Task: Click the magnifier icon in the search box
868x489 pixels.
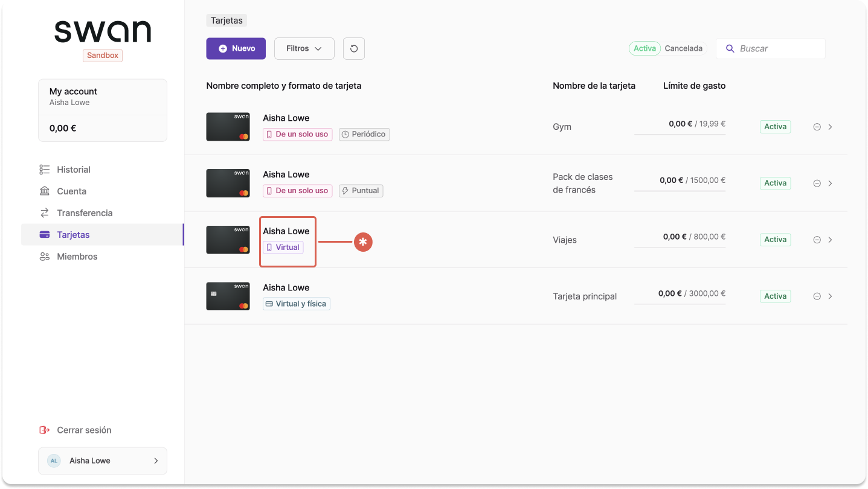Action: [x=730, y=49]
